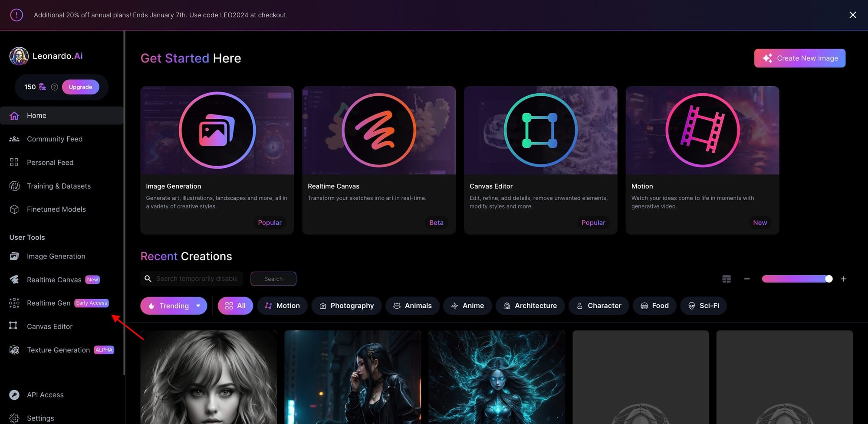The width and height of the screenshot is (868, 424).
Task: Open Realtime Canvas label in the sidebar
Action: [x=54, y=280]
